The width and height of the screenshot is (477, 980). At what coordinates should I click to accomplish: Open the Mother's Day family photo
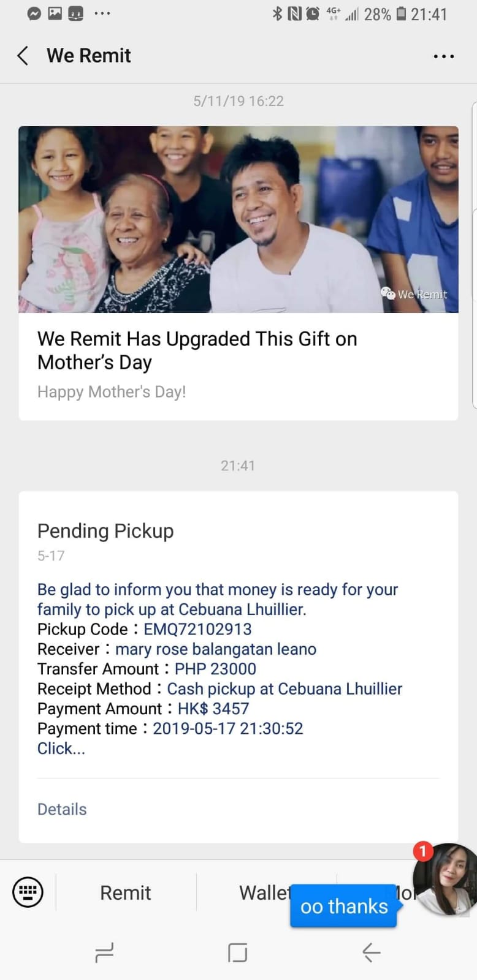click(238, 219)
